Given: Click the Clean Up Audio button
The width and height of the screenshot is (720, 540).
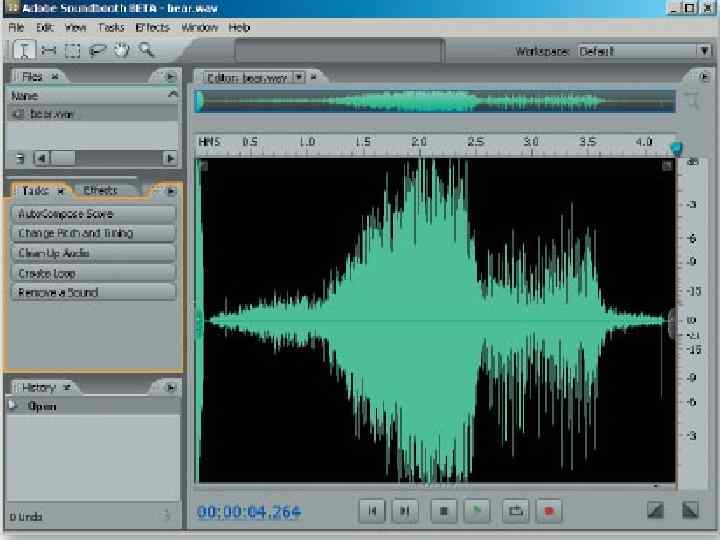Looking at the screenshot, I should 93,253.
